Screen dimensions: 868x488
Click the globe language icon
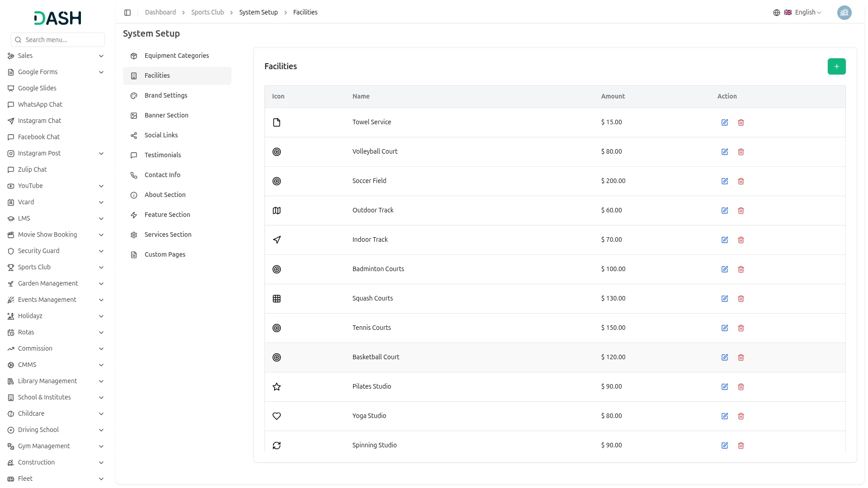click(x=776, y=13)
